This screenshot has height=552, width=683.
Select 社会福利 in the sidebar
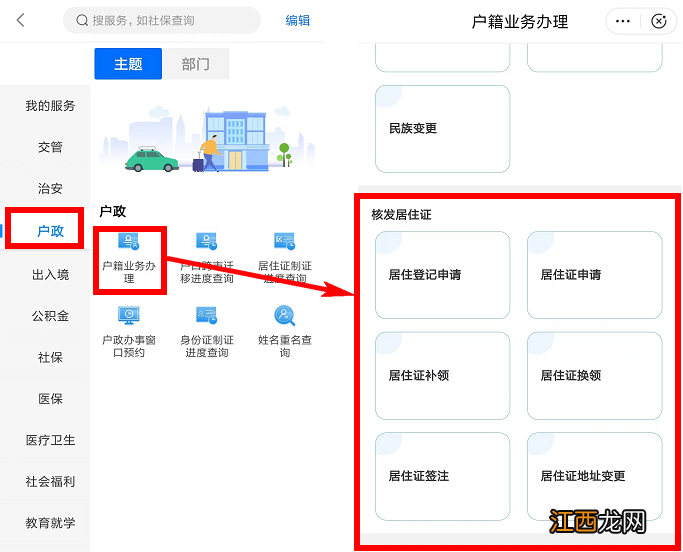point(50,481)
